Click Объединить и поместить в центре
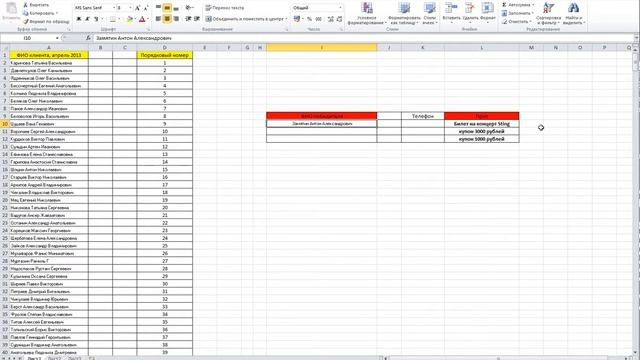Viewport: 640px width, 360px height. tap(246, 19)
